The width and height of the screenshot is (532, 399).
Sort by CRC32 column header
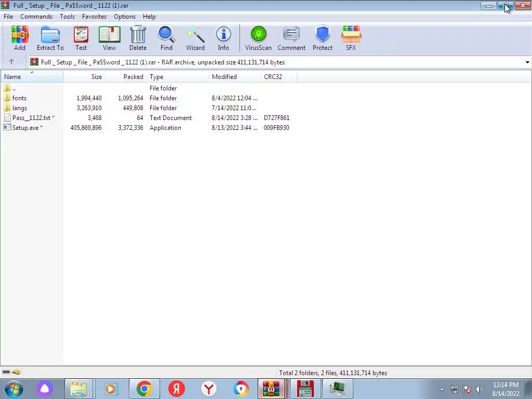[x=279, y=77]
